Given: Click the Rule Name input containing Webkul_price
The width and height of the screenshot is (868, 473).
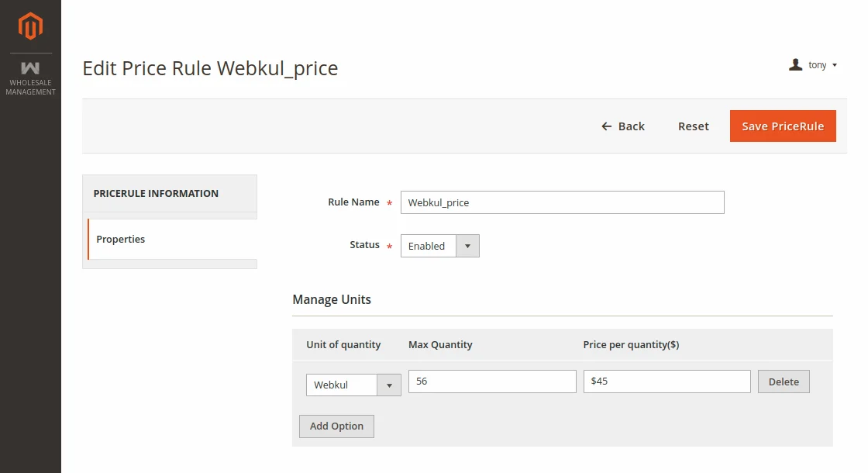Looking at the screenshot, I should pos(562,202).
